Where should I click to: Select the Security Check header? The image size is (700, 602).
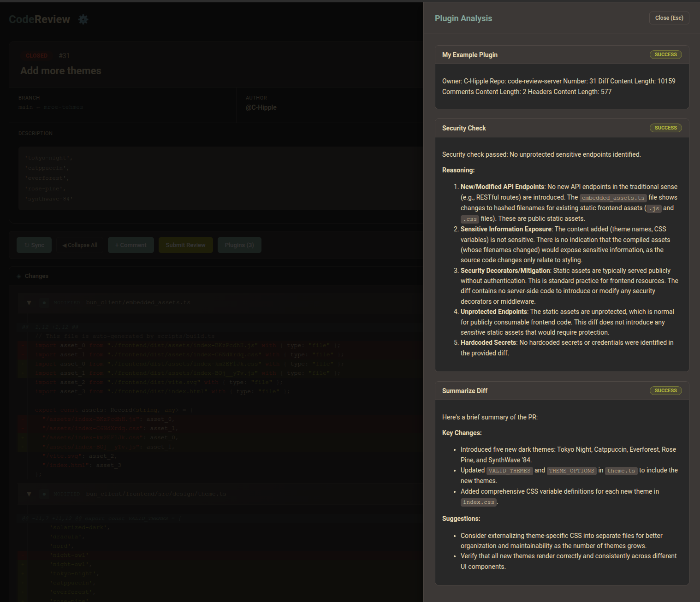click(562, 128)
